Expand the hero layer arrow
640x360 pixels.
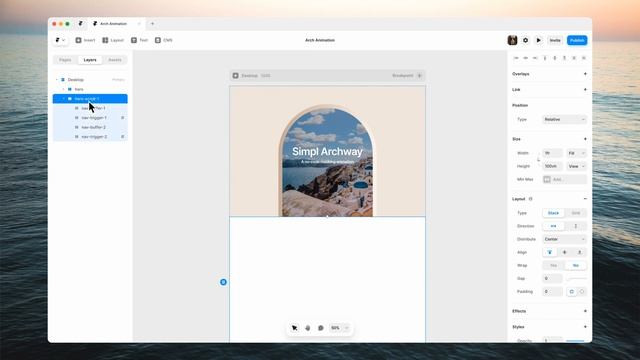point(63,89)
